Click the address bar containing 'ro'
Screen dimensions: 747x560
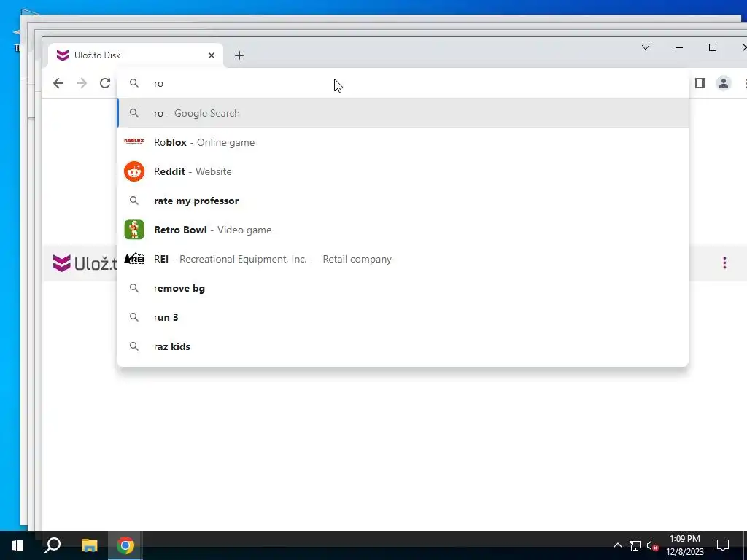pos(403,83)
